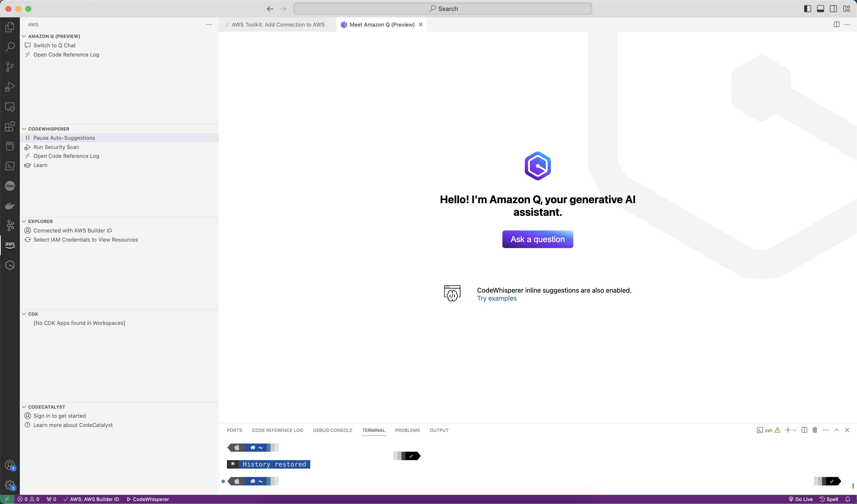Maximize the panel with up chevron
This screenshot has height=504, width=857.
pos(837,430)
